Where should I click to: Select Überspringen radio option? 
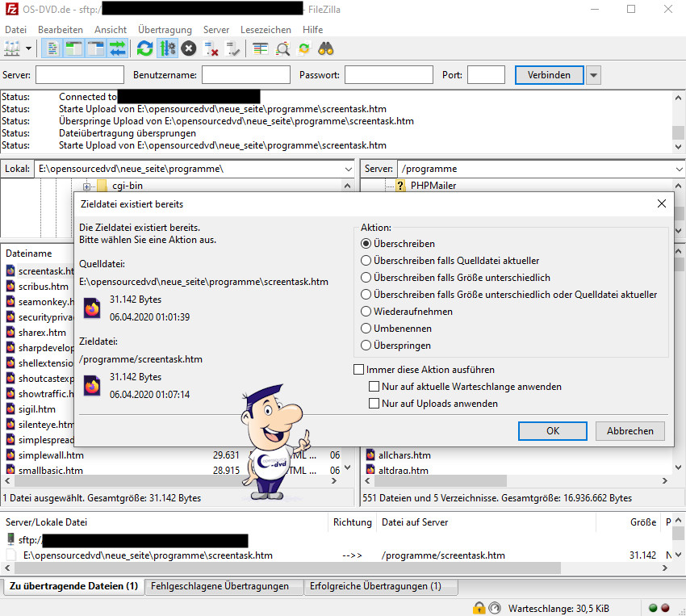tap(366, 346)
